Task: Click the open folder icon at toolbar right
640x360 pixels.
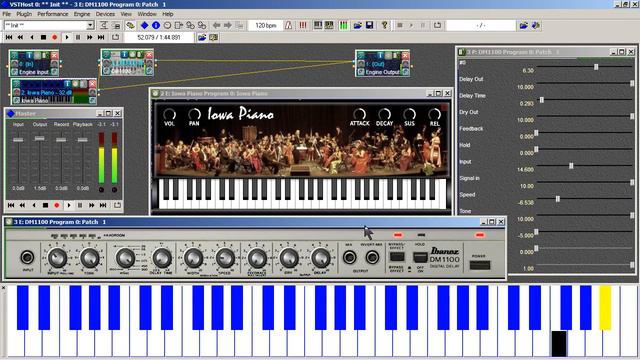Action: click(x=524, y=25)
